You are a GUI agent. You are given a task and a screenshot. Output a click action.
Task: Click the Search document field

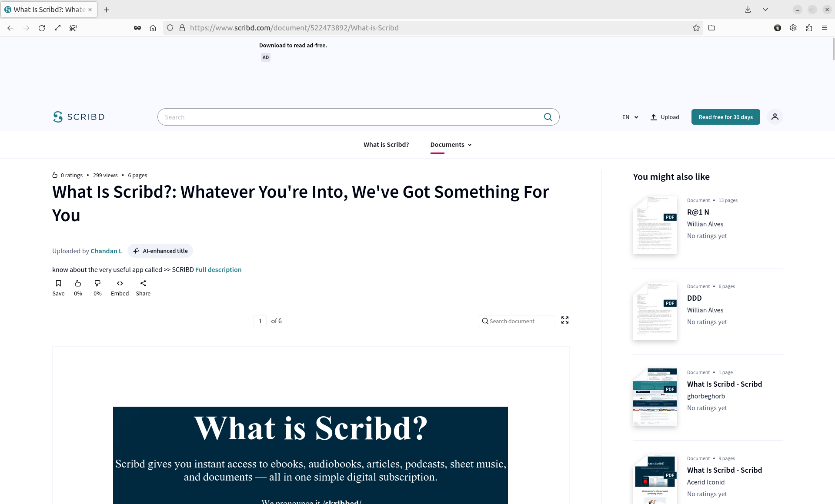517,321
